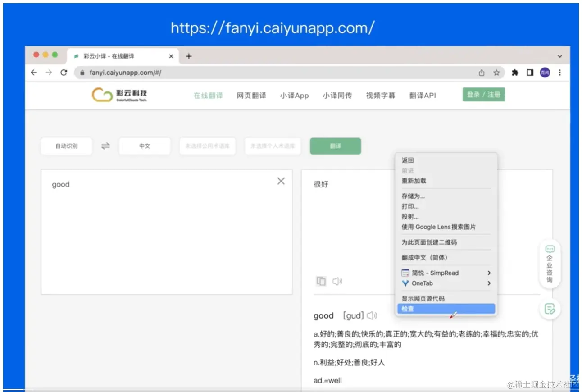Click the browser forward arrow
Screen dimensions: 582x392
coord(49,73)
